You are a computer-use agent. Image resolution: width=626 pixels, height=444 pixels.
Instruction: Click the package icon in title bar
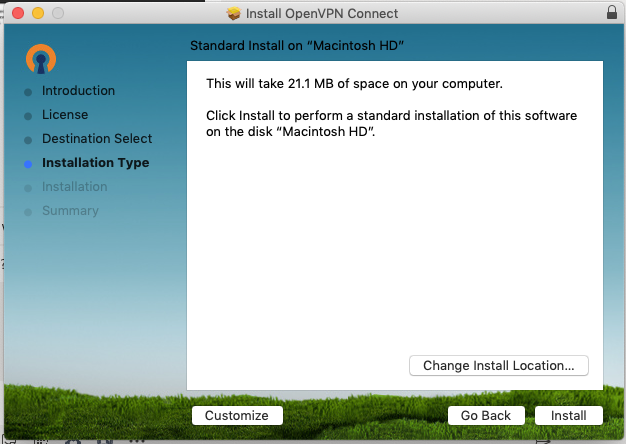point(234,13)
